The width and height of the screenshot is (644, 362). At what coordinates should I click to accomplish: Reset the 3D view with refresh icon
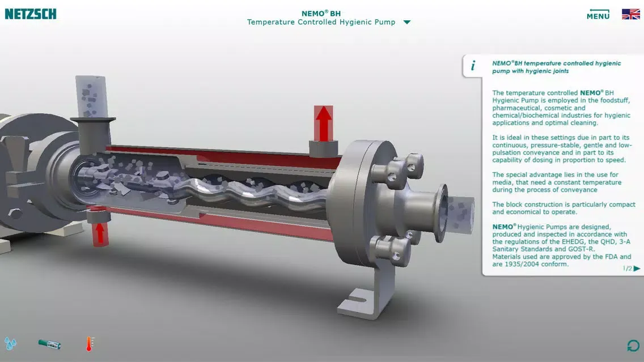point(633,346)
